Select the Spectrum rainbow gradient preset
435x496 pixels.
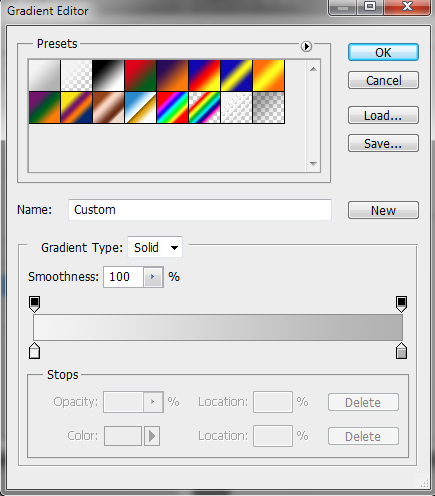[x=172, y=108]
